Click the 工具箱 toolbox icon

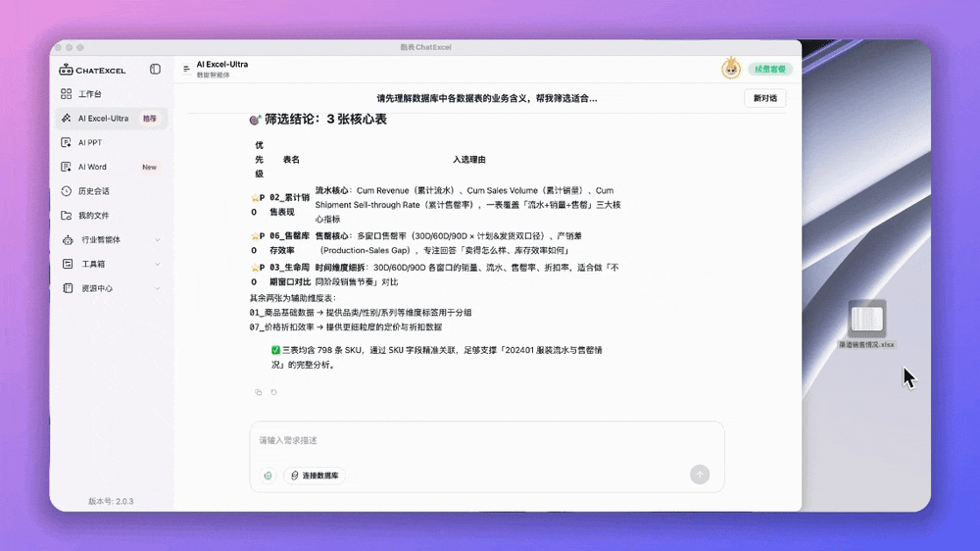pos(68,264)
